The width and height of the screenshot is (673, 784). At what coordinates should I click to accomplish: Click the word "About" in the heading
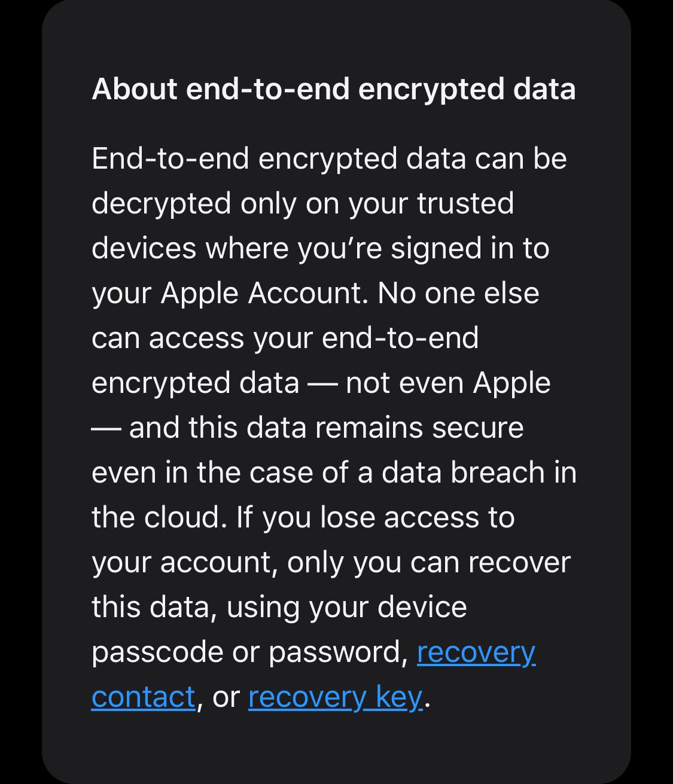(135, 89)
